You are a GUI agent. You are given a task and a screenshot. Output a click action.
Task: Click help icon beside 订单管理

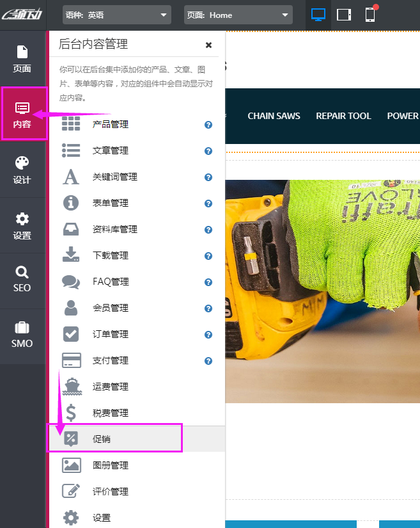point(208,335)
